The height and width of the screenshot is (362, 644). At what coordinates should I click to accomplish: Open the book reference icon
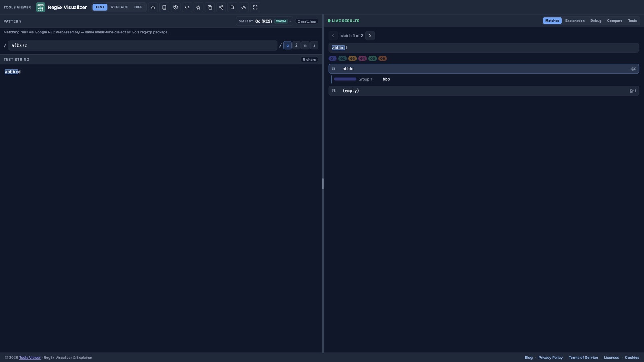(x=164, y=7)
